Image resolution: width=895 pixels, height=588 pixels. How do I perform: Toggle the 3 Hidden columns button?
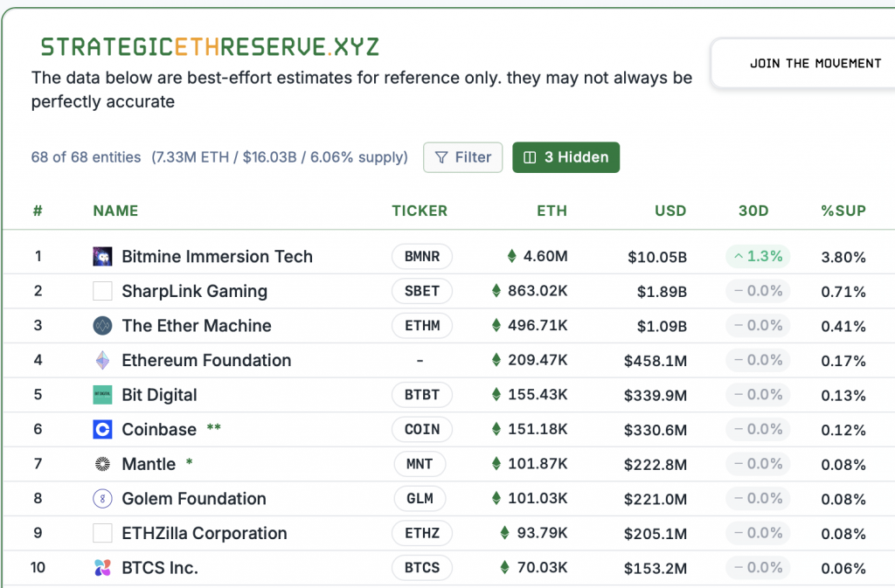[x=565, y=157]
